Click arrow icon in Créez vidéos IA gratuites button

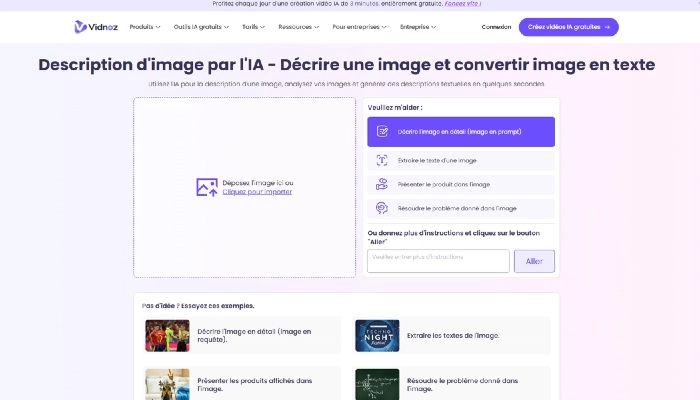coord(607,27)
